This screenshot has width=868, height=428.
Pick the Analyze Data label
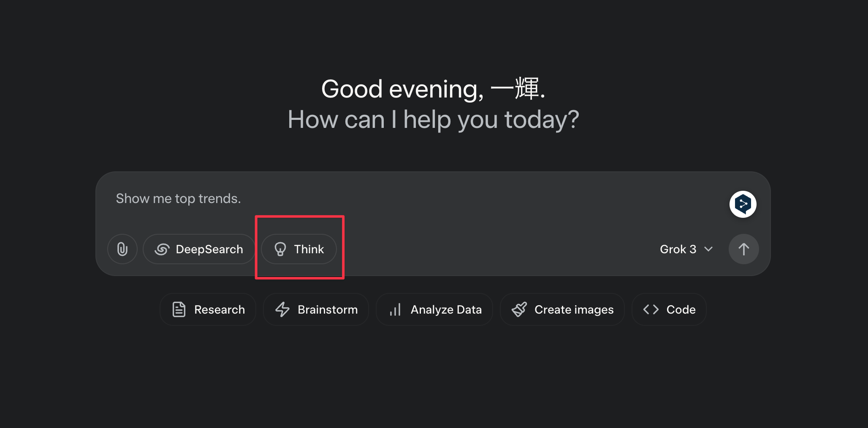[446, 309]
